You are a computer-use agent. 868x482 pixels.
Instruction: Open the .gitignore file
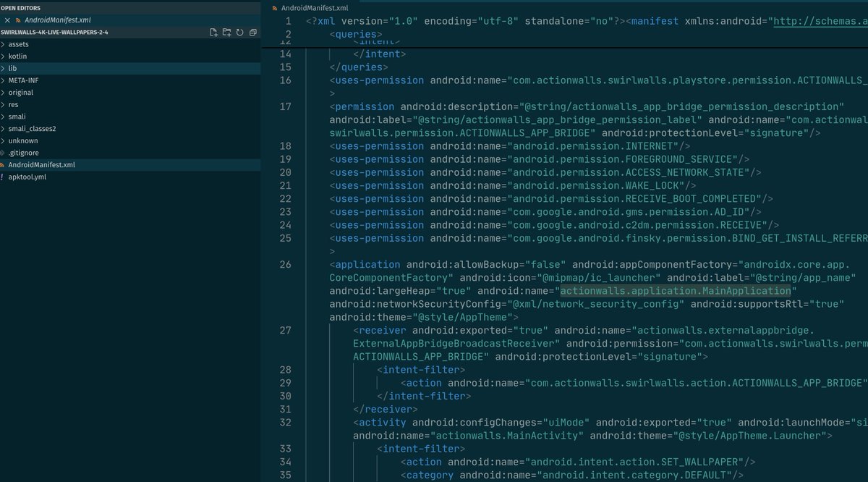tap(130, 153)
